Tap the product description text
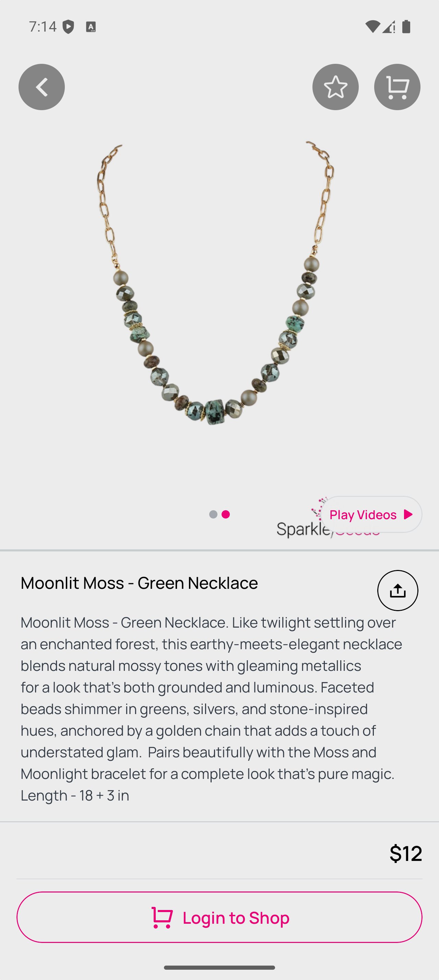The height and width of the screenshot is (980, 439). (x=211, y=709)
